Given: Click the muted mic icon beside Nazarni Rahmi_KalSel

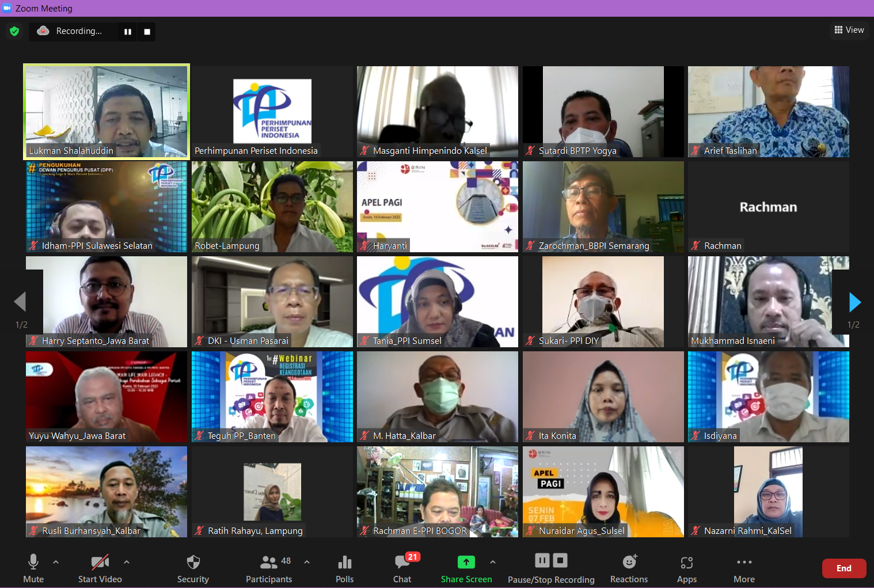Looking at the screenshot, I should tap(696, 531).
